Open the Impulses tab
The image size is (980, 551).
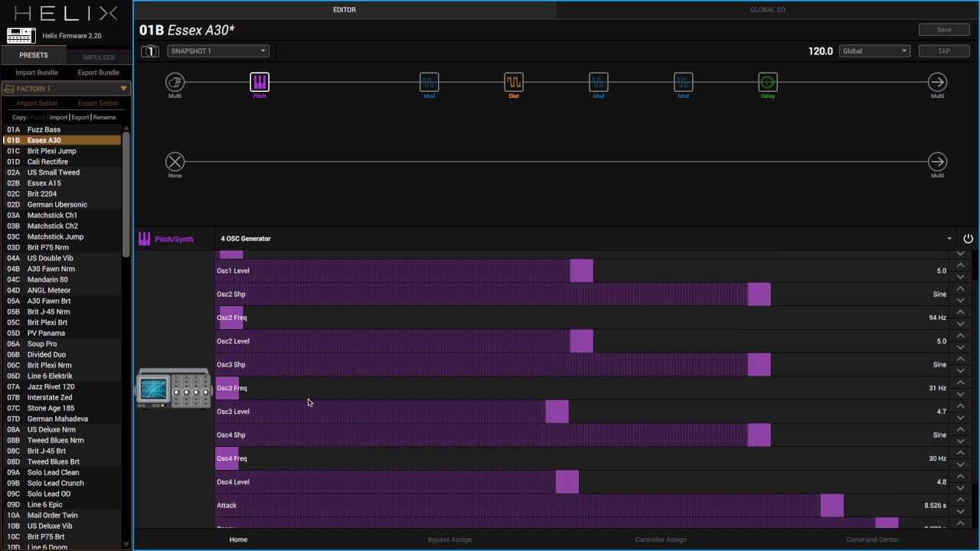click(99, 57)
